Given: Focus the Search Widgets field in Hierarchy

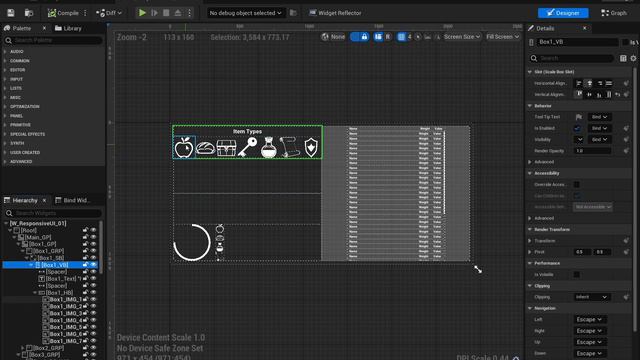Looking at the screenshot, I should point(53,213).
